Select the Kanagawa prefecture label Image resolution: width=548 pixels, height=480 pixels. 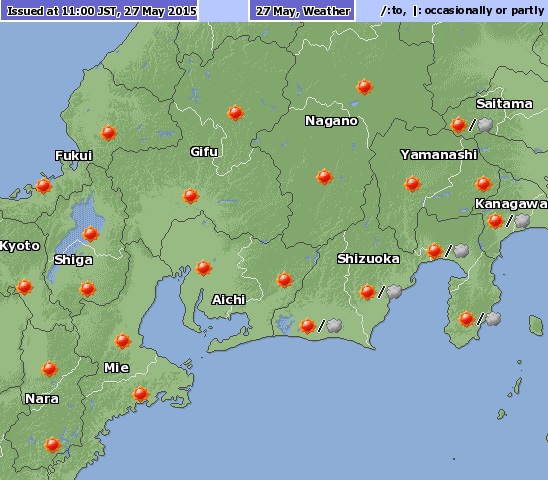[511, 204]
